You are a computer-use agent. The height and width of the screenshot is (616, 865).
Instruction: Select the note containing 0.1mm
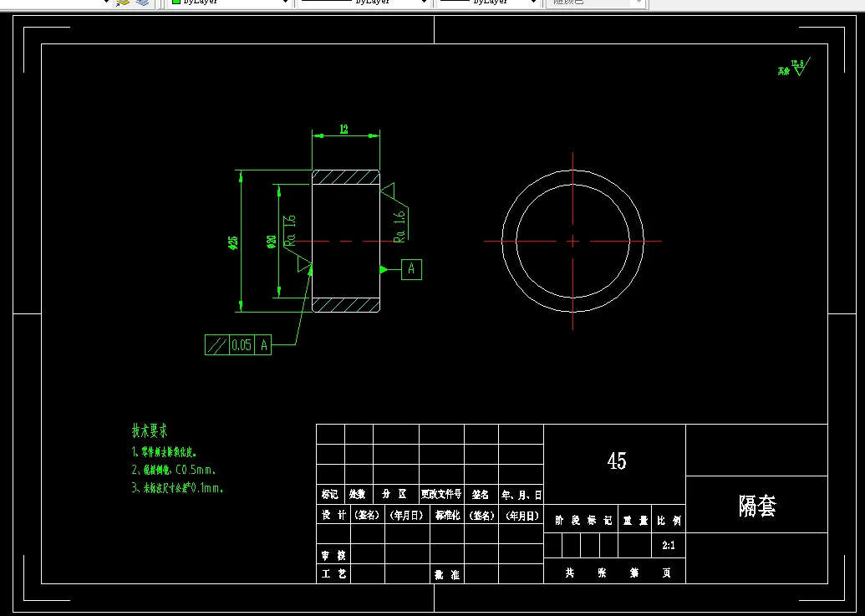[x=178, y=488]
